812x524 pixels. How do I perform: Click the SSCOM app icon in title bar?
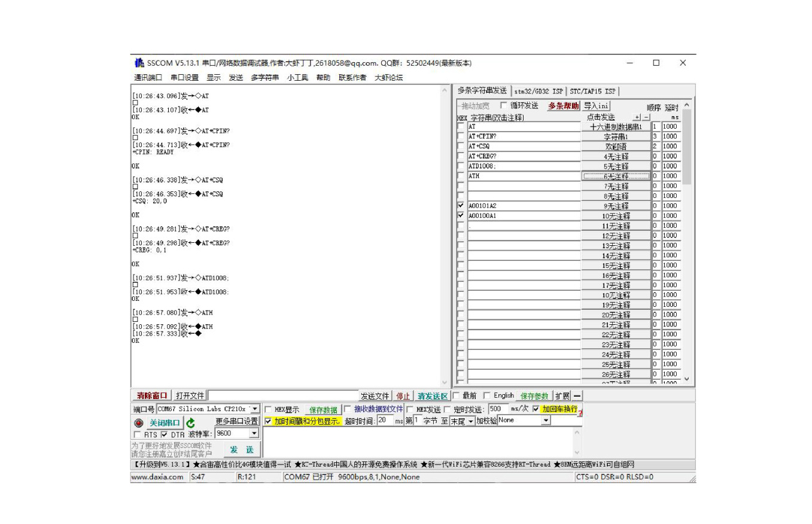click(x=139, y=63)
